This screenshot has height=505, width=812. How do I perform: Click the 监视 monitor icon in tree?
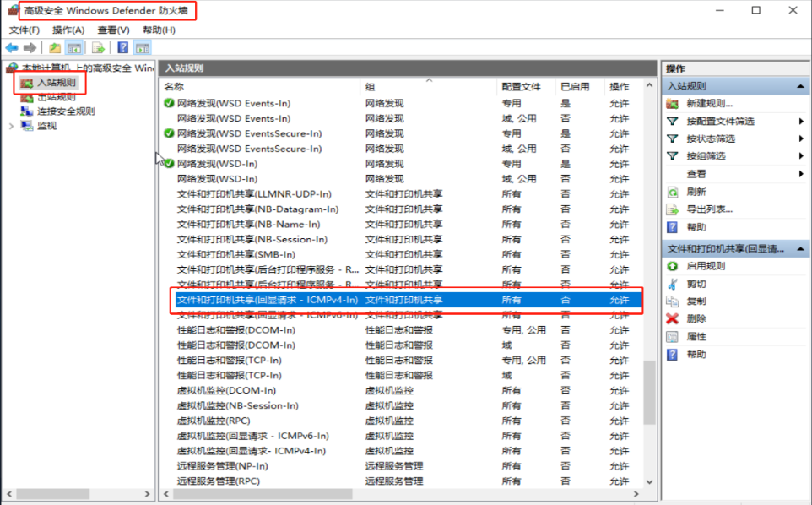(27, 125)
